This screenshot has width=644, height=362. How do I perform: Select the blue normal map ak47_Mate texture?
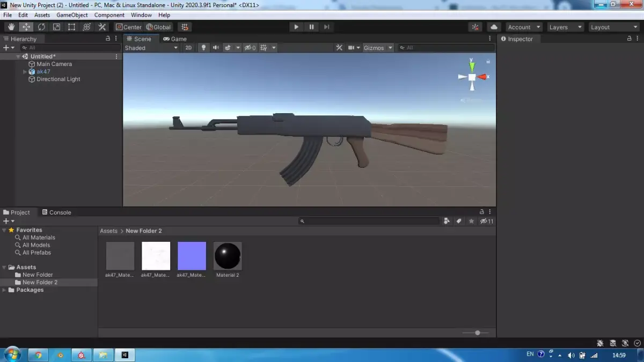click(192, 260)
